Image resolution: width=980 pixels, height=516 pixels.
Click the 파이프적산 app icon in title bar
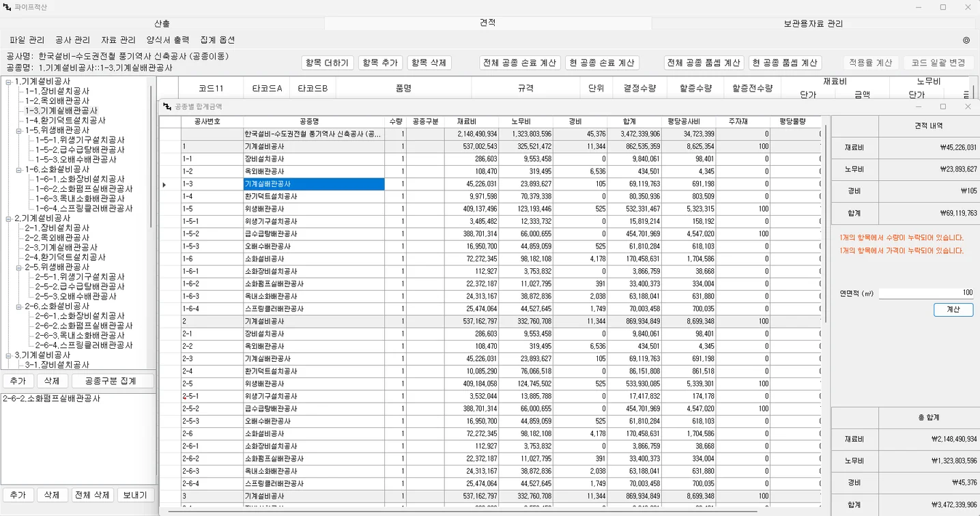pos(7,7)
